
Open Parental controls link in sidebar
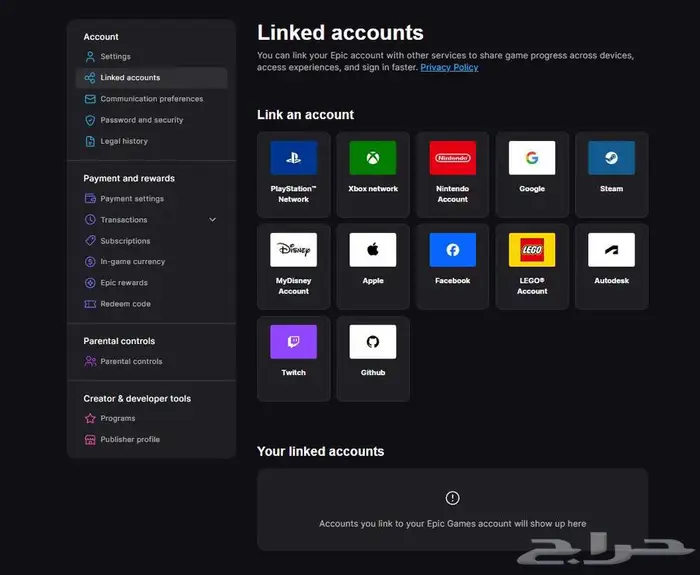[x=151, y=361]
